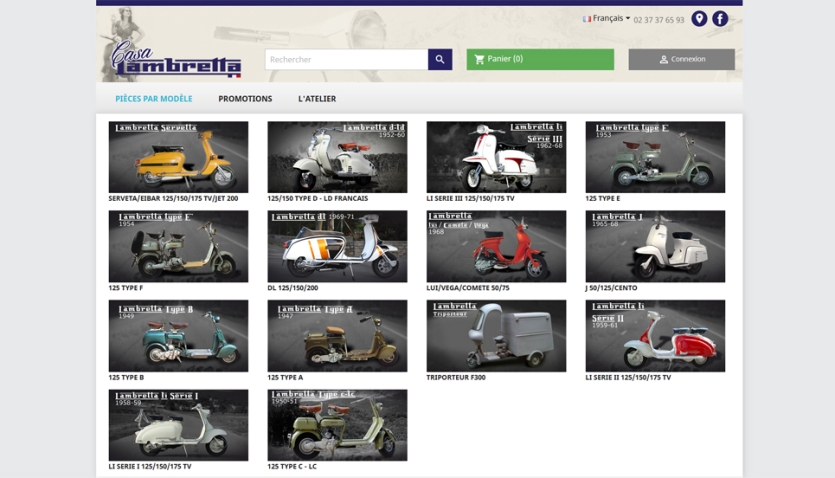The image size is (835, 478).
Task: Open 125/150 TYPE D - LD FRANCAIS link
Action: pos(317,198)
